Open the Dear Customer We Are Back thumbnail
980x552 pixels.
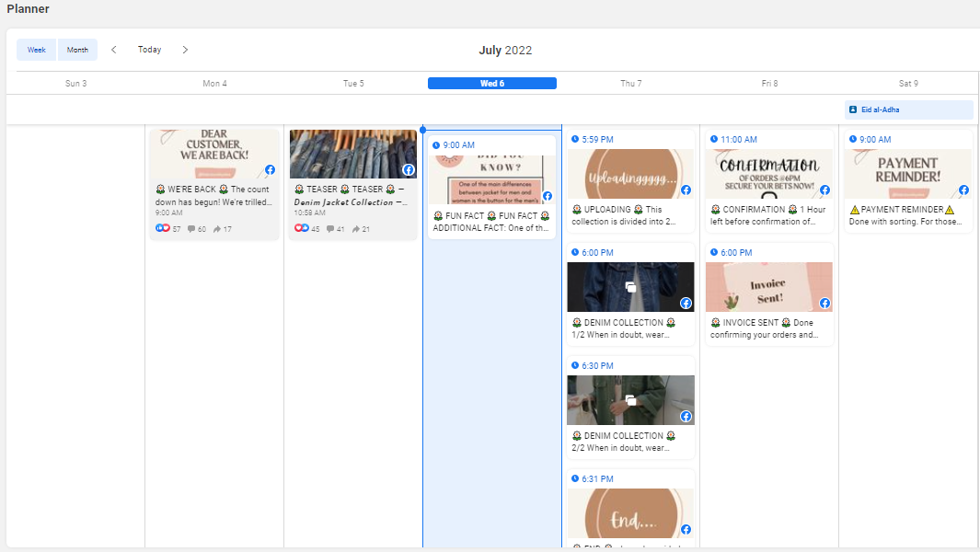coord(214,154)
